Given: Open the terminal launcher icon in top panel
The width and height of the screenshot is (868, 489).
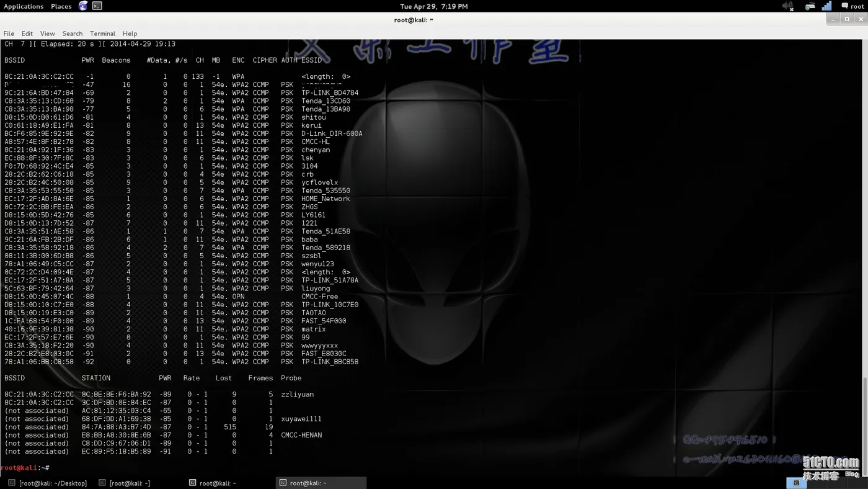Looking at the screenshot, I should (x=97, y=6).
